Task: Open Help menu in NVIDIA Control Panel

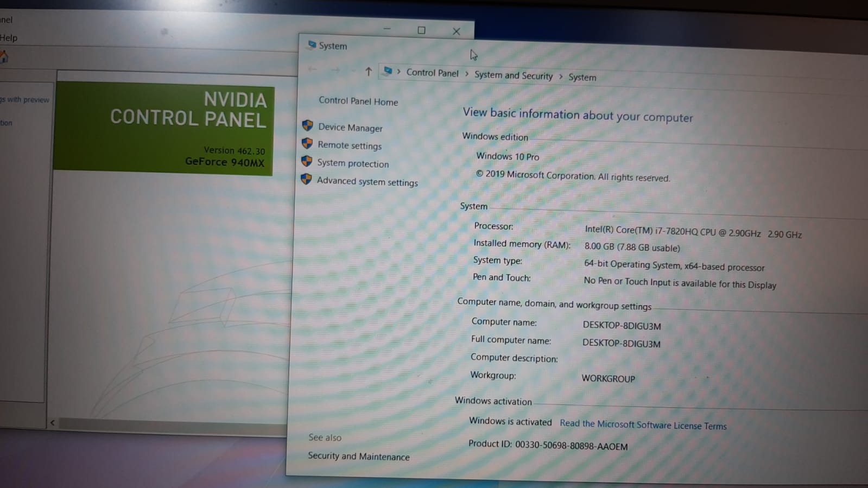Action: pos(9,37)
